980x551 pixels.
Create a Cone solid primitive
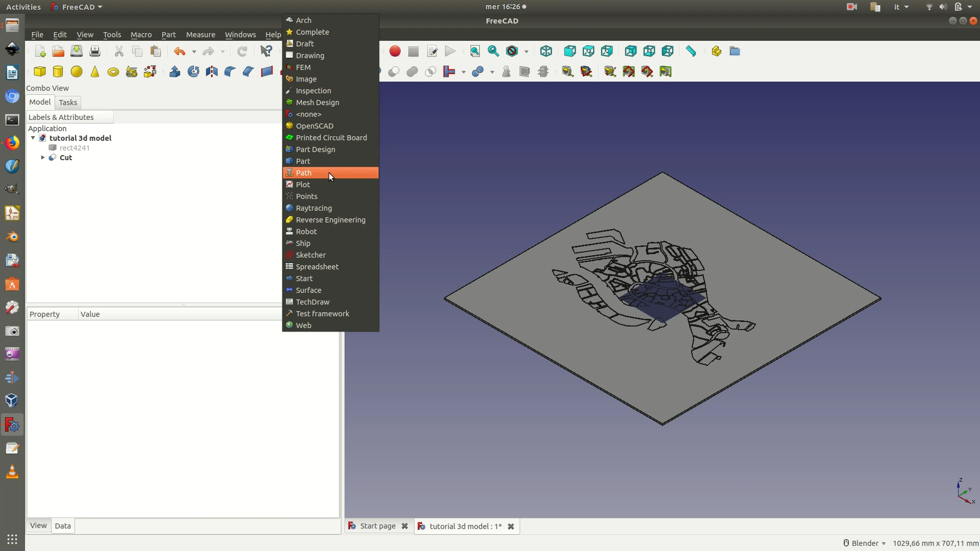click(95, 72)
